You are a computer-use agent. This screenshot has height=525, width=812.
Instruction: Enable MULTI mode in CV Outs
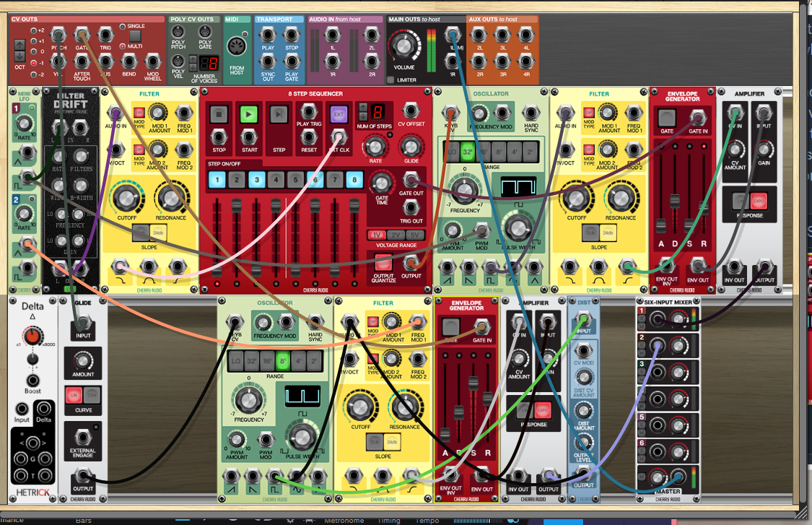123,46
